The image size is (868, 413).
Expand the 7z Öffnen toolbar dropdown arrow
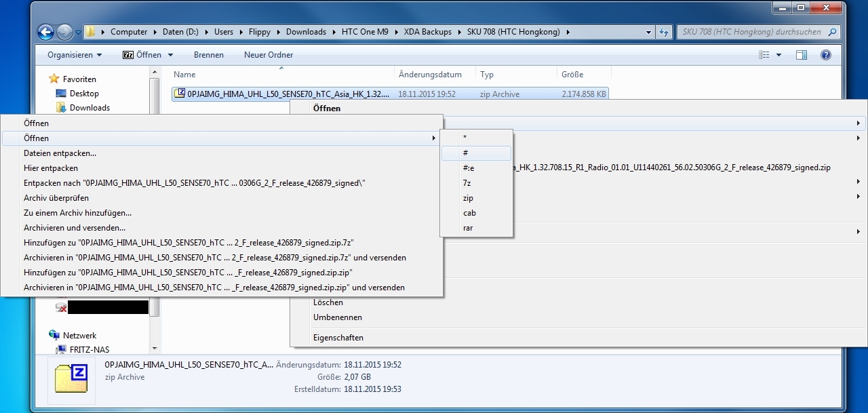[x=170, y=55]
